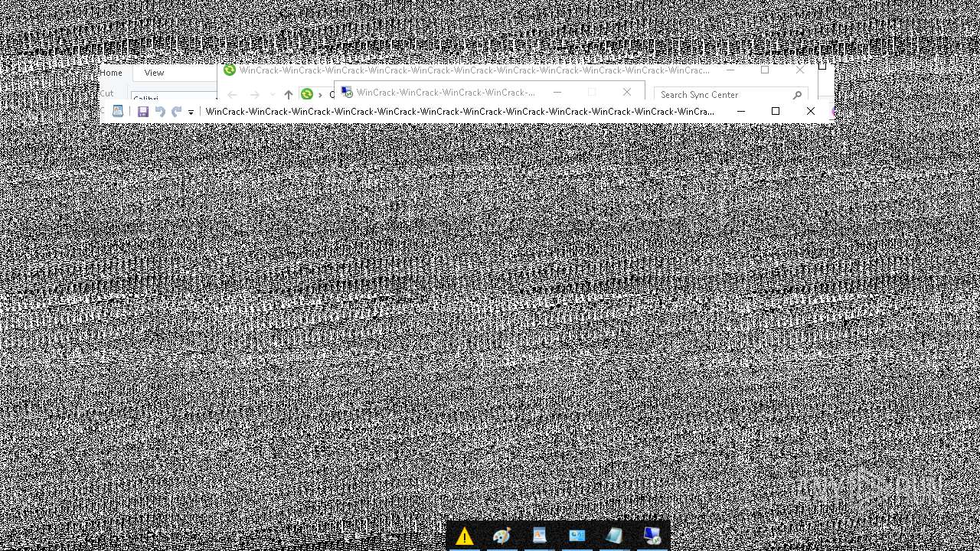The width and height of the screenshot is (980, 551).
Task: Click the document icon left of Save
Action: point(118,111)
